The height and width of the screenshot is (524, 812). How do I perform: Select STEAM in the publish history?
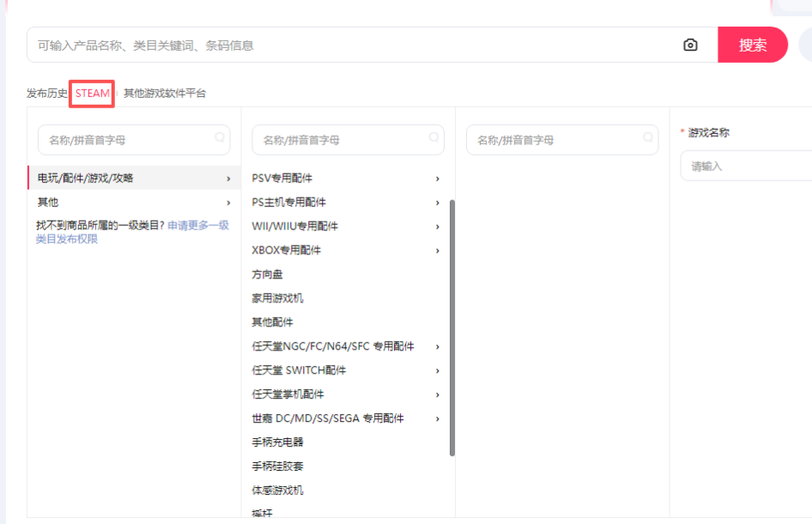(93, 93)
